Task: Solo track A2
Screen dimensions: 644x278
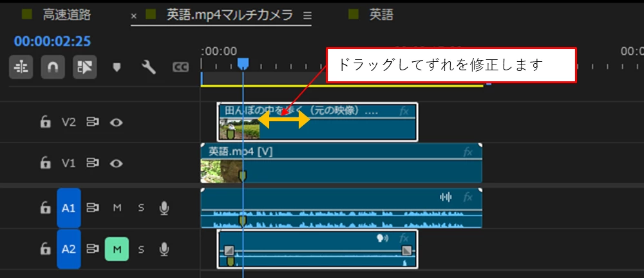Action: coord(141,249)
